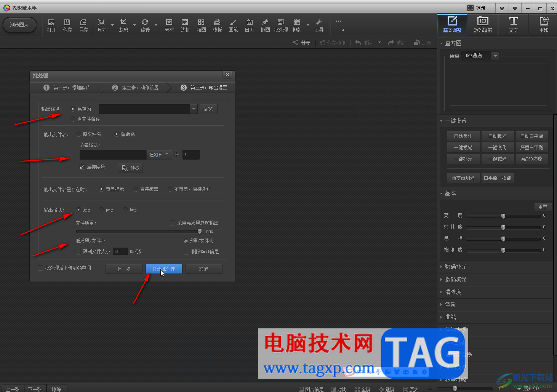The image size is (557, 392).
Task: Switch to 文字 tab
Action: (x=513, y=24)
